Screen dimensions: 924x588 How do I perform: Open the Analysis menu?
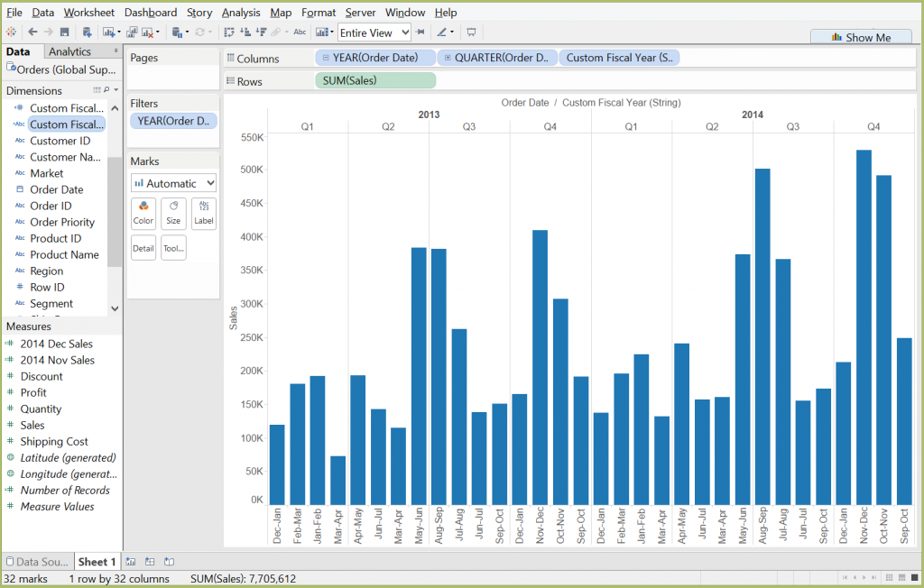pos(240,13)
